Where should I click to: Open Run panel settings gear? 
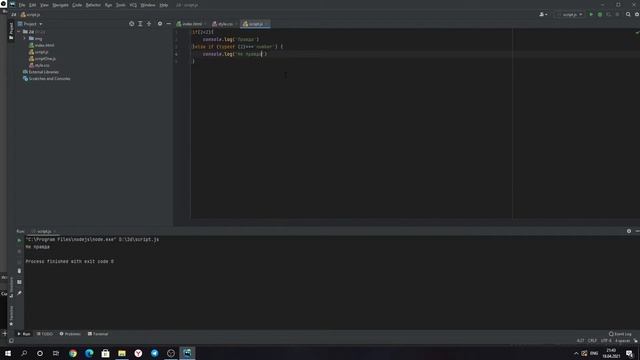[629, 231]
